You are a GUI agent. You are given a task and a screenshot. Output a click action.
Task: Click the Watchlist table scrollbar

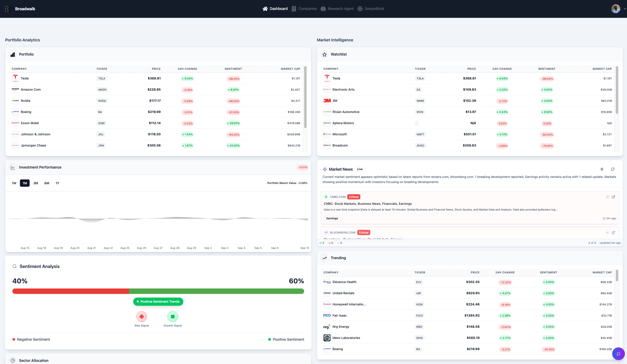(x=617, y=90)
